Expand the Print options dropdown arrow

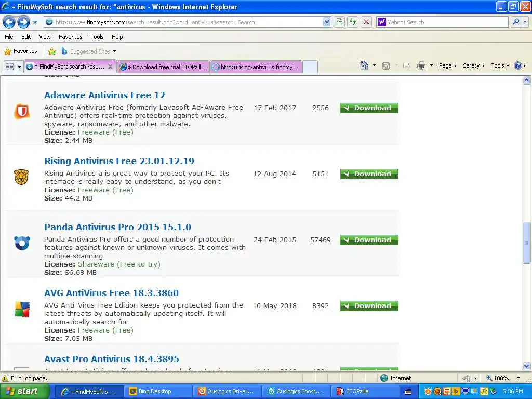tap(431, 65)
